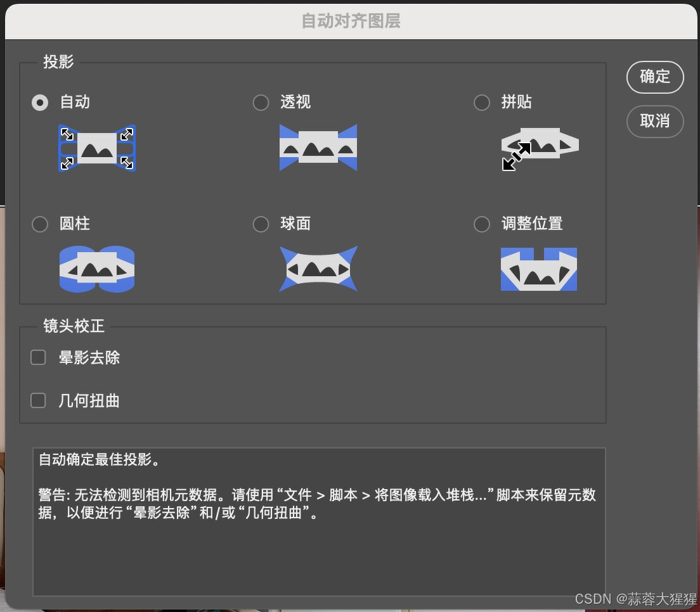Click the 自动对齐图层 dialog title bar
Image resolution: width=700 pixels, height=612 pixels.
click(x=351, y=21)
